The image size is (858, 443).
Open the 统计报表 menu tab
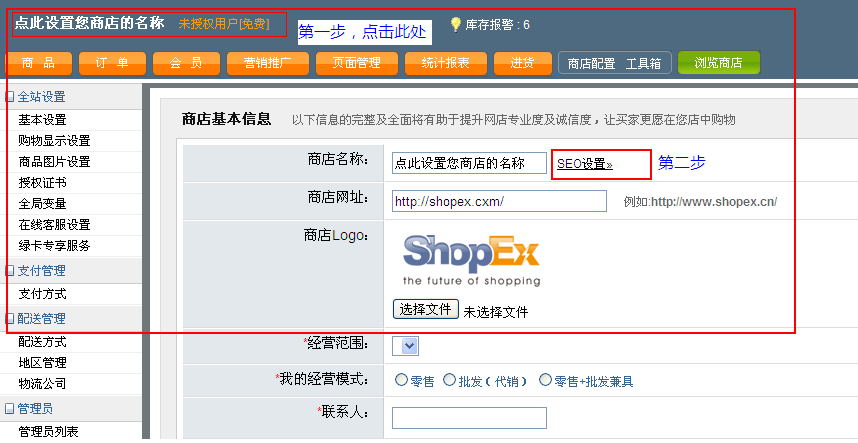coord(445,63)
